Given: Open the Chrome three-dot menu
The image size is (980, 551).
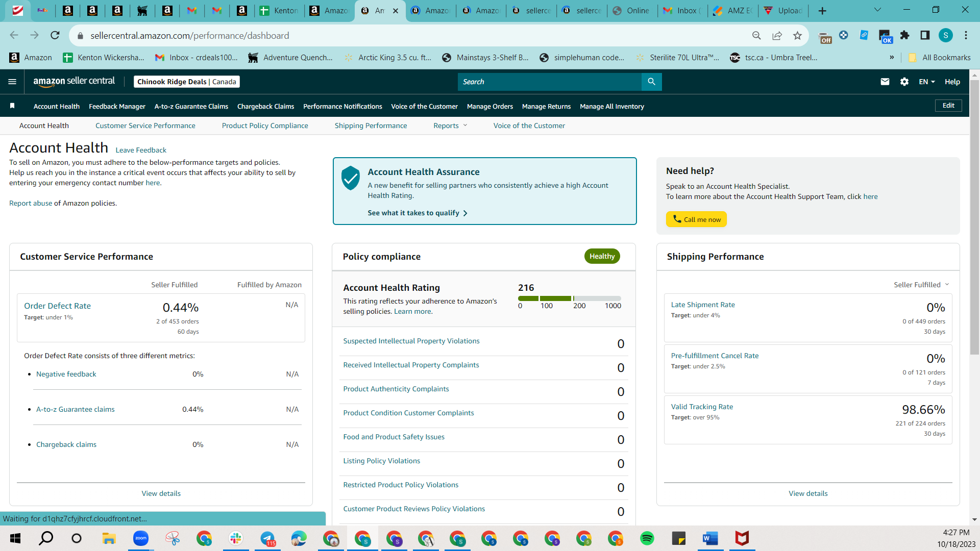Looking at the screenshot, I should (x=966, y=35).
